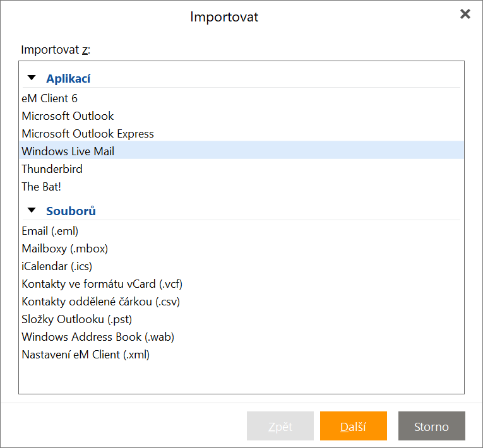
Task: Choose iCalendar (.ics) entry
Action: point(241,266)
